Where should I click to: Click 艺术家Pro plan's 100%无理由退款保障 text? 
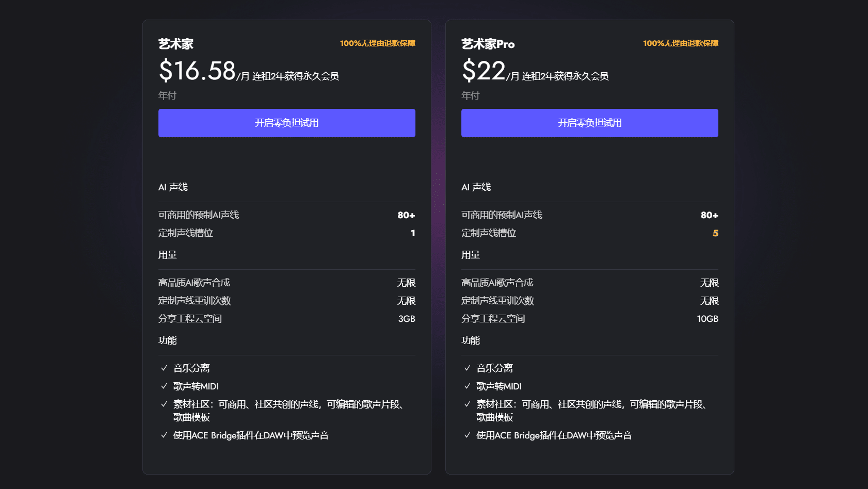tap(680, 43)
